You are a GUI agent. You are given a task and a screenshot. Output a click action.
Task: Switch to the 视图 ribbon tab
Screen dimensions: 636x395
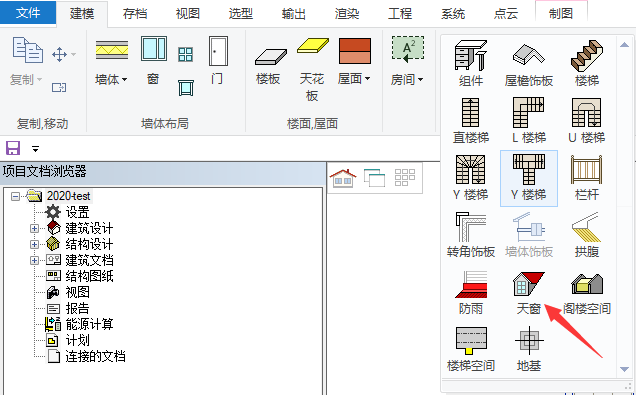coord(188,14)
